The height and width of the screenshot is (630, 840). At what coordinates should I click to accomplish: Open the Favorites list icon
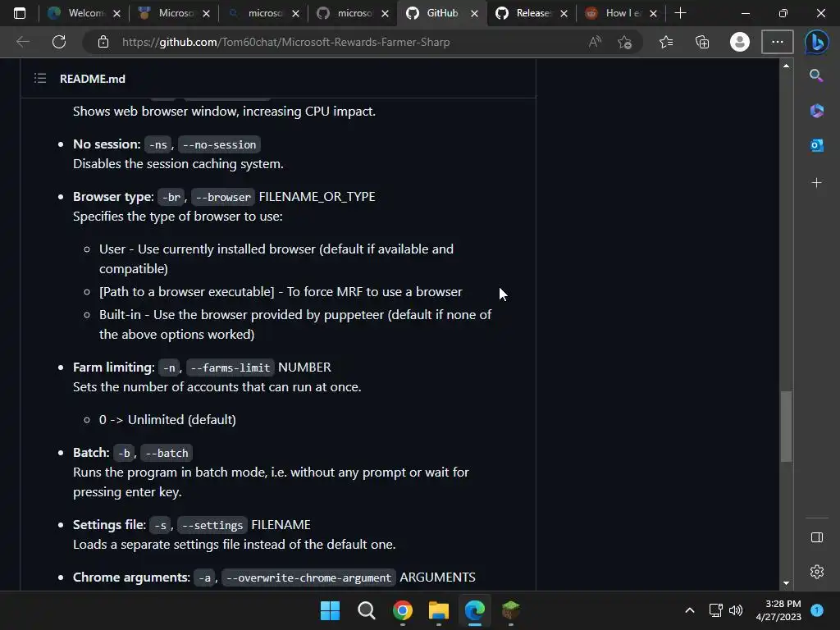(666, 42)
